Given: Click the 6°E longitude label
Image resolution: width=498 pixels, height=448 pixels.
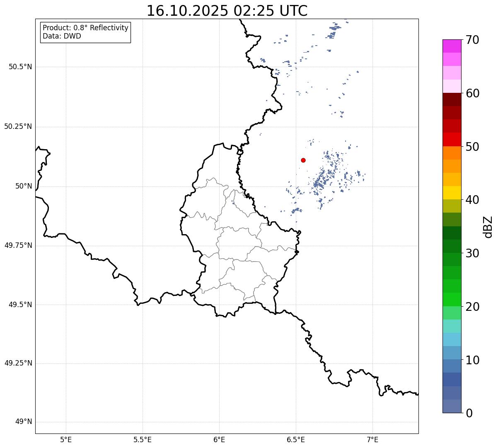Looking at the screenshot, I should tap(219, 439).
